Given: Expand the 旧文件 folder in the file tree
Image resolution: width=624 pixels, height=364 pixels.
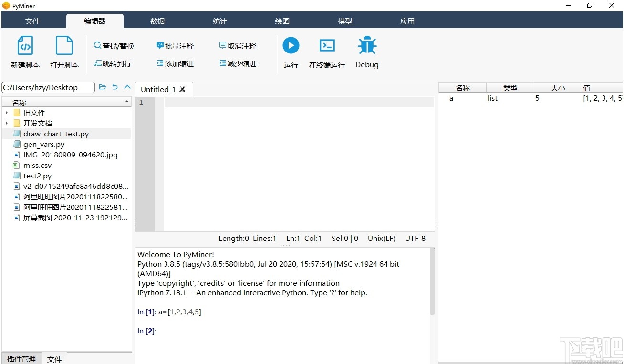Looking at the screenshot, I should [x=6, y=113].
